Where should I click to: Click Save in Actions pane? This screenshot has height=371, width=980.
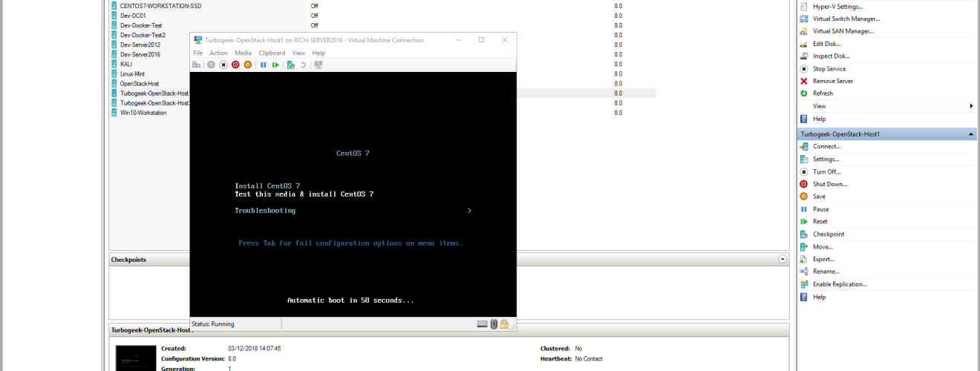[x=819, y=197]
